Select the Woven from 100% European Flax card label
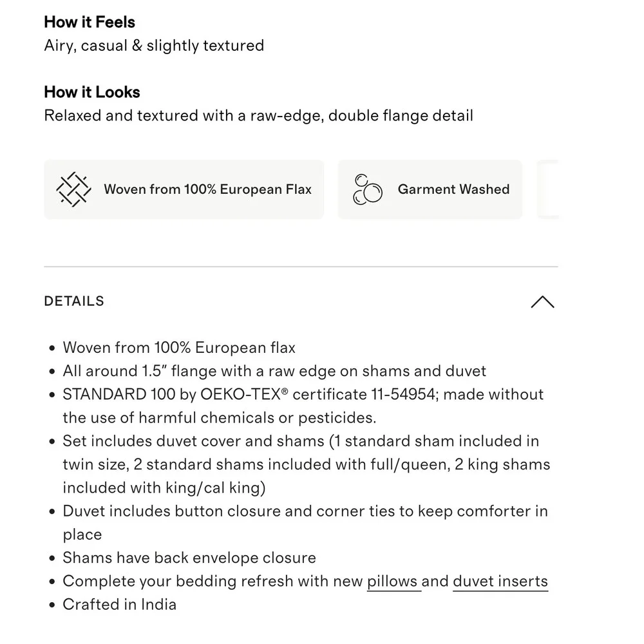644x644 pixels. (x=207, y=189)
